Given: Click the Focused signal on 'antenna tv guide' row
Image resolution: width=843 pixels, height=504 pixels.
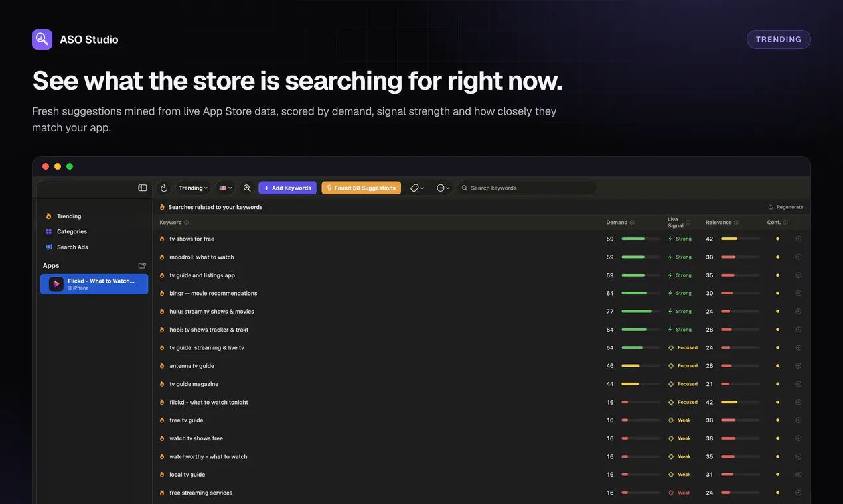Looking at the screenshot, I should [683, 365].
